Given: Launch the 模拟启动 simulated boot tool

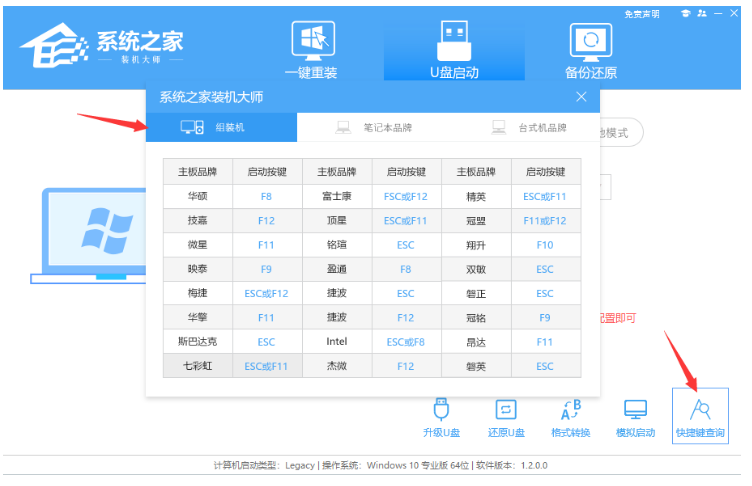Looking at the screenshot, I should [x=635, y=418].
